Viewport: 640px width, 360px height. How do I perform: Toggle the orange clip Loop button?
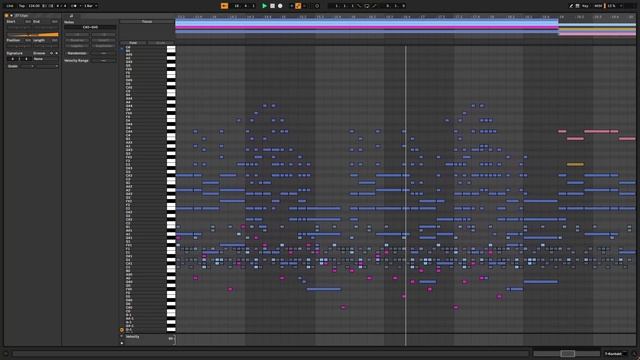coord(32,35)
